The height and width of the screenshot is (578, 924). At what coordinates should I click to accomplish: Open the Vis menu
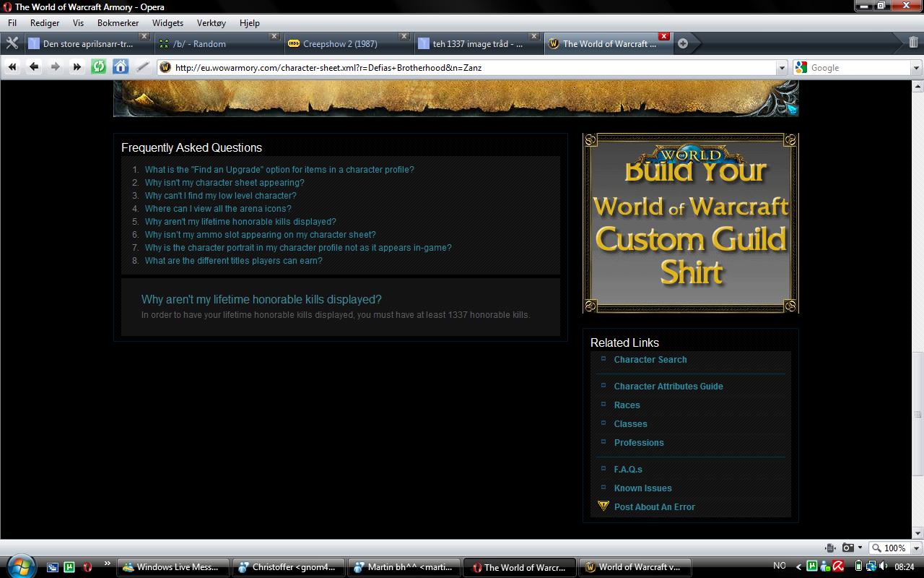78,23
